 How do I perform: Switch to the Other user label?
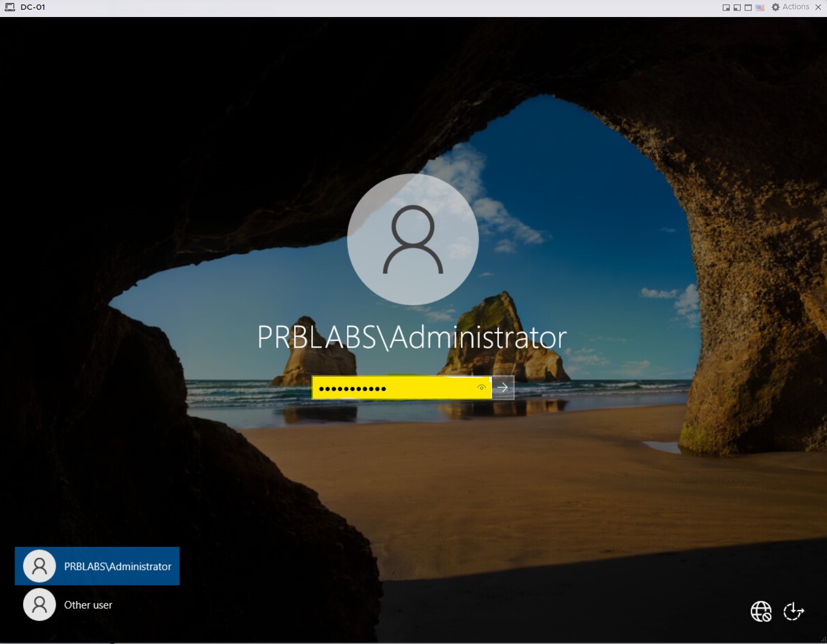pyautogui.click(x=88, y=605)
